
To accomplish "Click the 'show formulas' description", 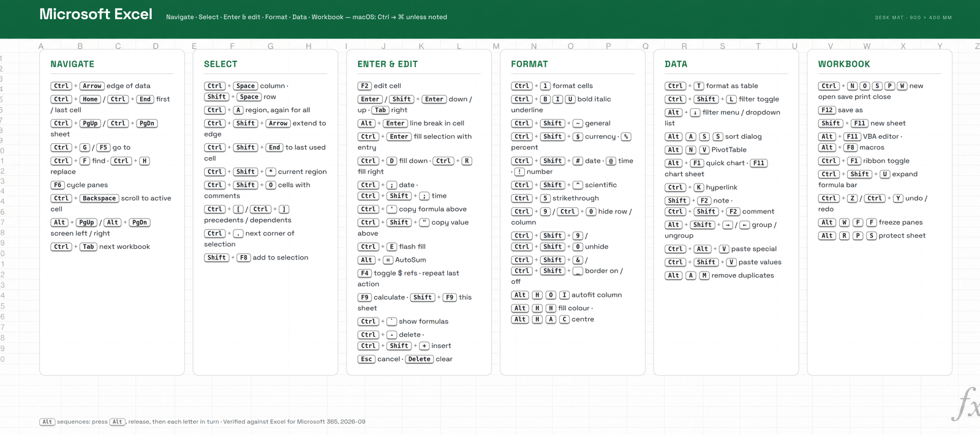I will [x=423, y=322].
